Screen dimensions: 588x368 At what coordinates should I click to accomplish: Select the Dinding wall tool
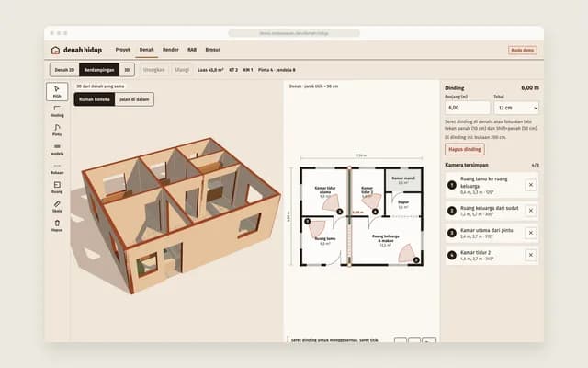(57, 111)
